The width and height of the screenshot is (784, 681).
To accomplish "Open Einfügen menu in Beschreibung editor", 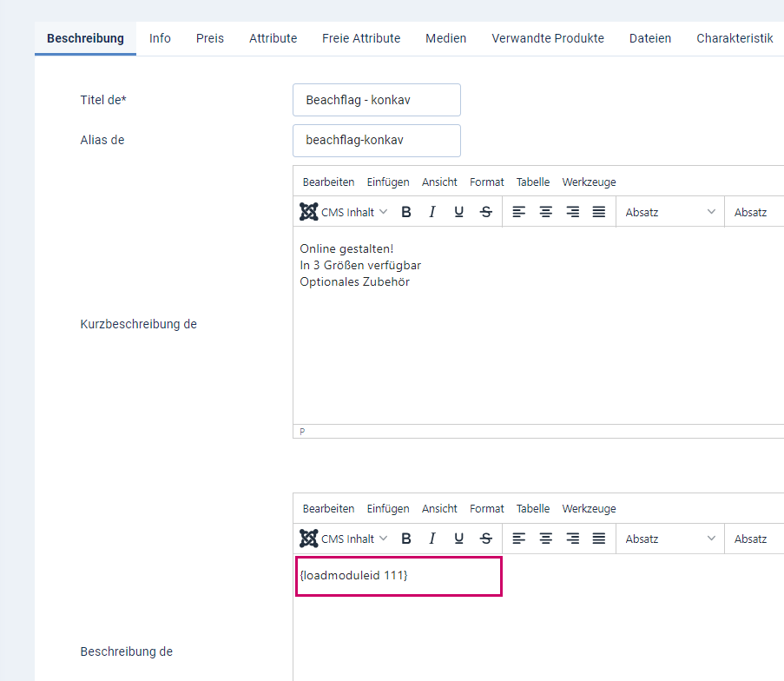I will click(388, 509).
